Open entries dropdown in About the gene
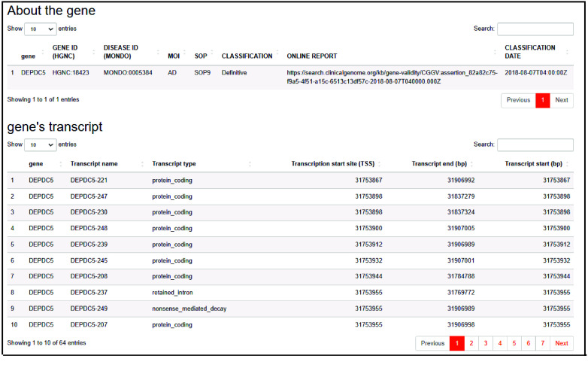Screen dimensions: 588x374 pos(41,29)
